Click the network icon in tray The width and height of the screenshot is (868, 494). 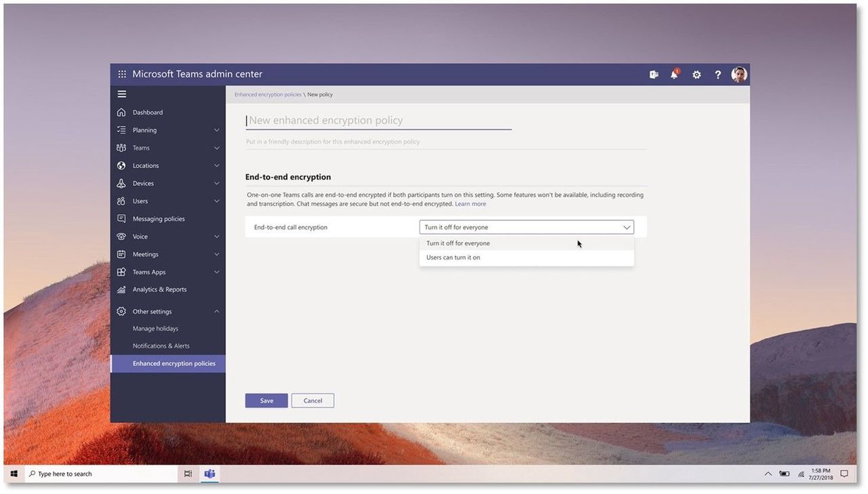(x=801, y=474)
